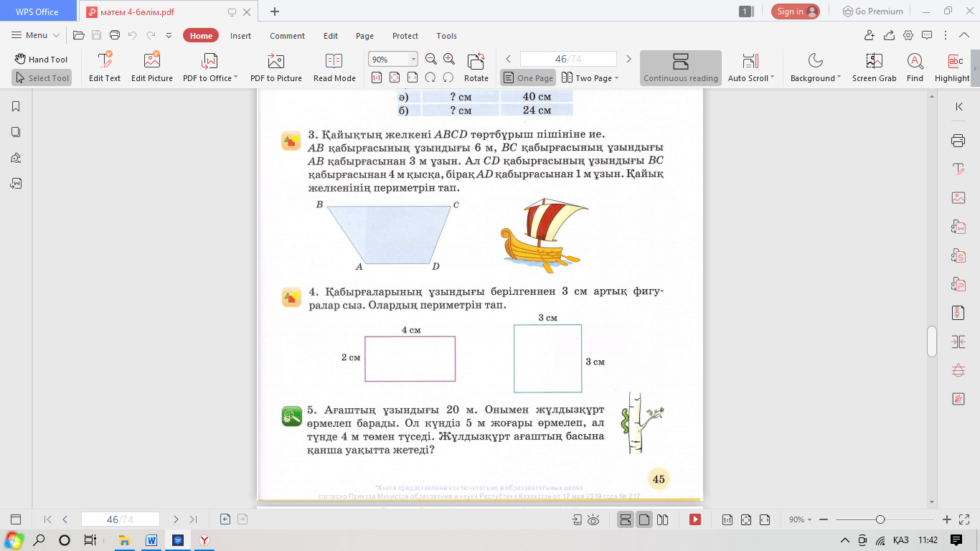
Task: Open Yandex browser from taskbar
Action: (204, 540)
